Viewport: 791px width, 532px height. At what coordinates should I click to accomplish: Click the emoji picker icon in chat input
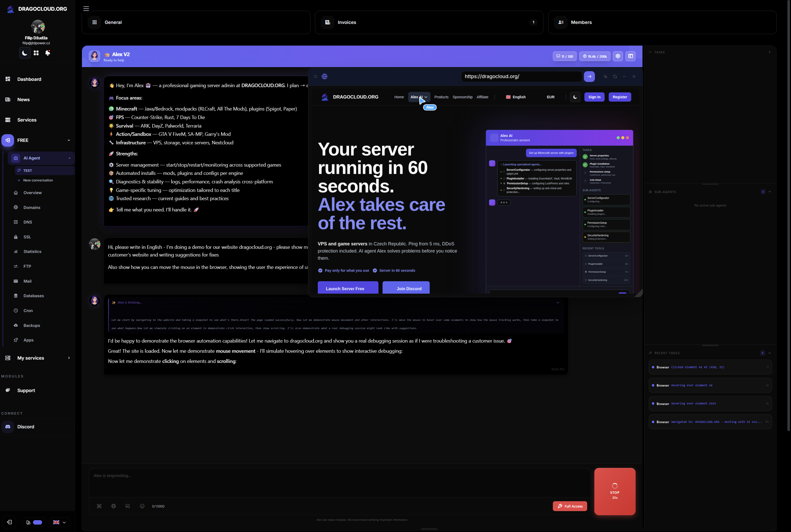click(x=142, y=506)
